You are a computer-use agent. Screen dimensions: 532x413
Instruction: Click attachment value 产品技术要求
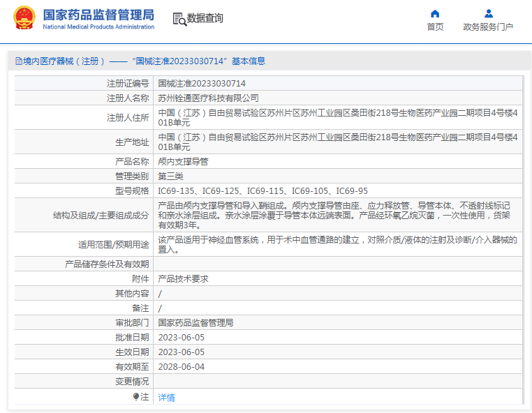click(183, 279)
